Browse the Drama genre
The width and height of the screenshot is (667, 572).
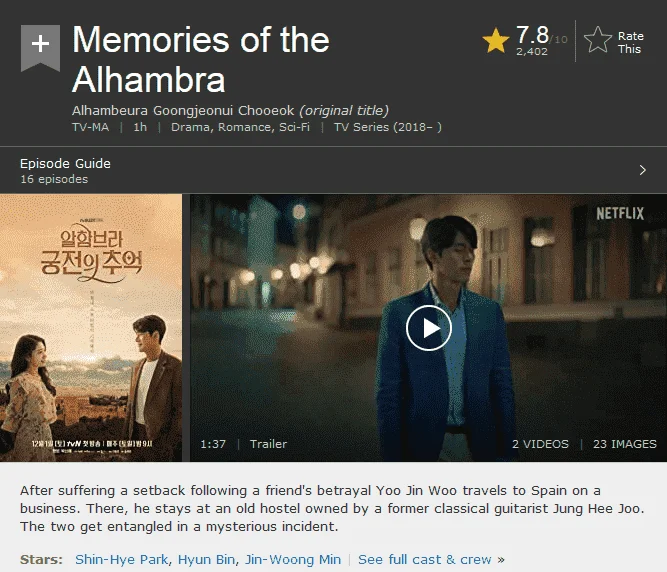(x=190, y=127)
